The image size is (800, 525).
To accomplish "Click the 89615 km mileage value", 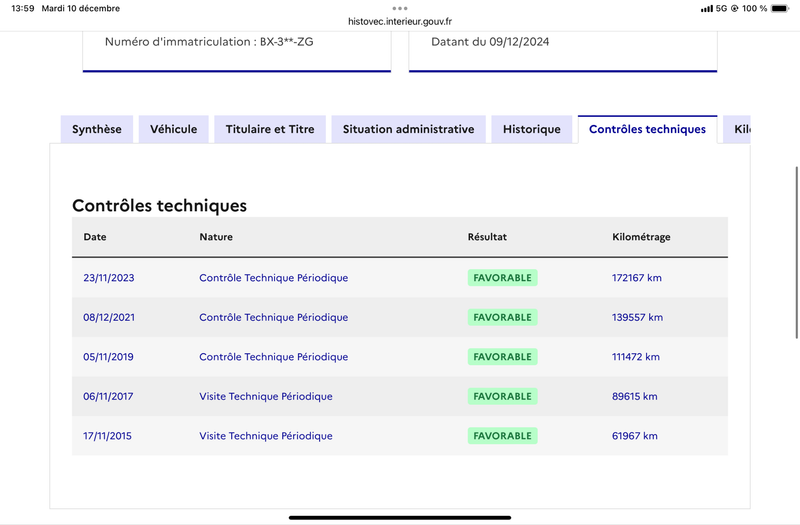I will point(635,396).
